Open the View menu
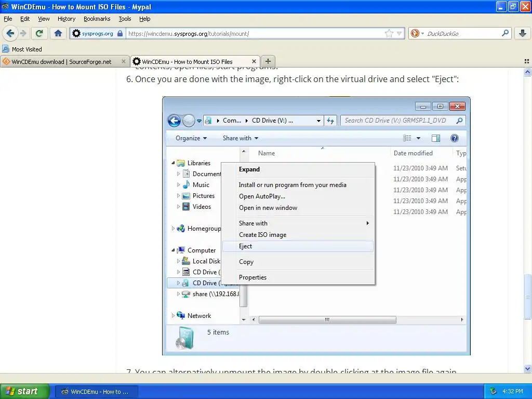532x399 pixels. coord(44,19)
